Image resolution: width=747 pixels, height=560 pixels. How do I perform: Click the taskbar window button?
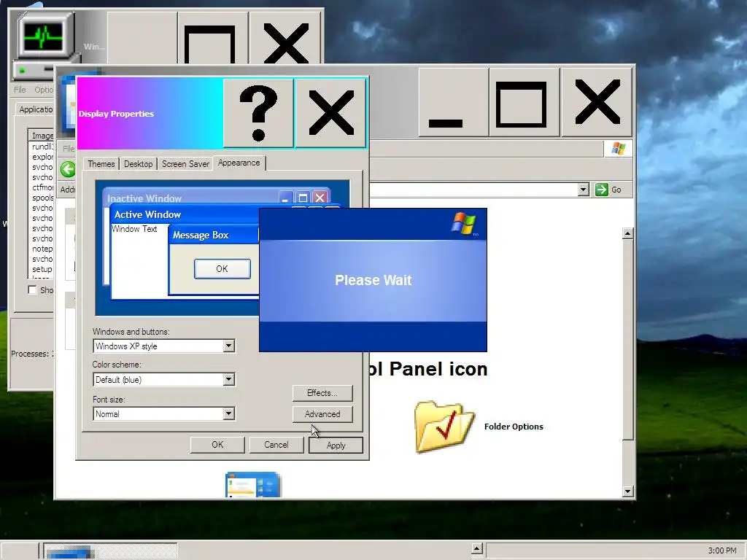point(111,551)
